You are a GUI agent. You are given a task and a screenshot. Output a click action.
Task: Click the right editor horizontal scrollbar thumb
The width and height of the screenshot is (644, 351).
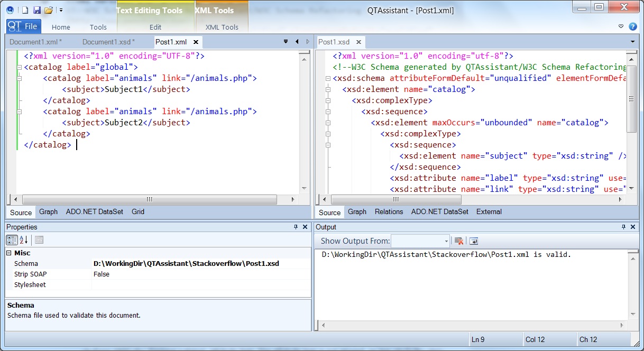[x=396, y=199]
